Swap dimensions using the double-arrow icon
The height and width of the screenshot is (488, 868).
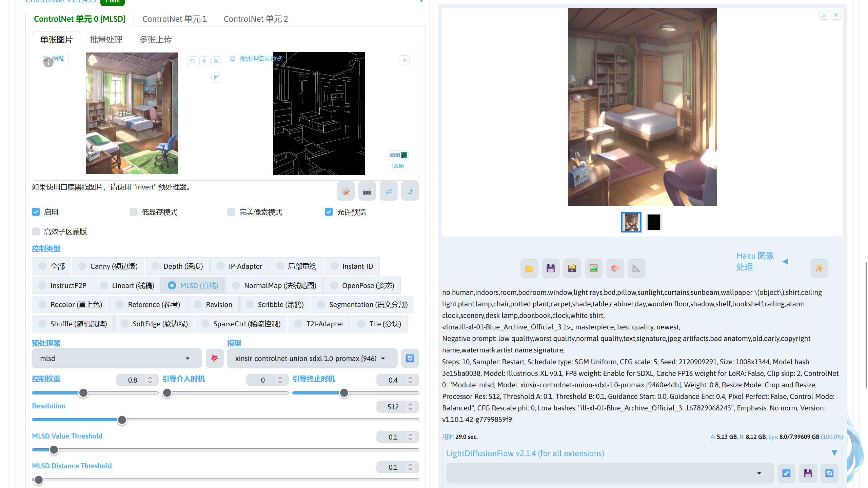pos(389,191)
